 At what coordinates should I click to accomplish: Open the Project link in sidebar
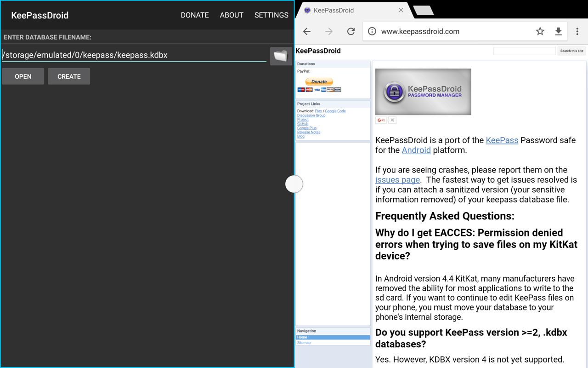click(x=303, y=120)
